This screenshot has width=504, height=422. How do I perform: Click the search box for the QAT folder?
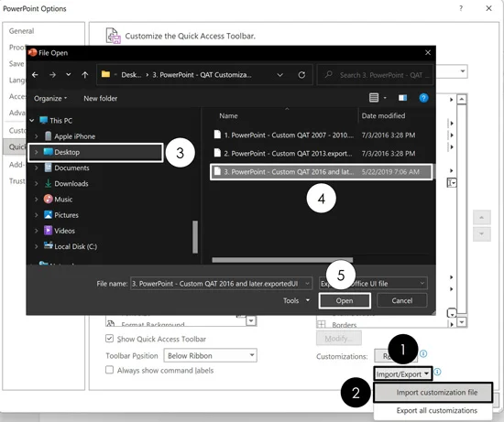pyautogui.click(x=375, y=75)
